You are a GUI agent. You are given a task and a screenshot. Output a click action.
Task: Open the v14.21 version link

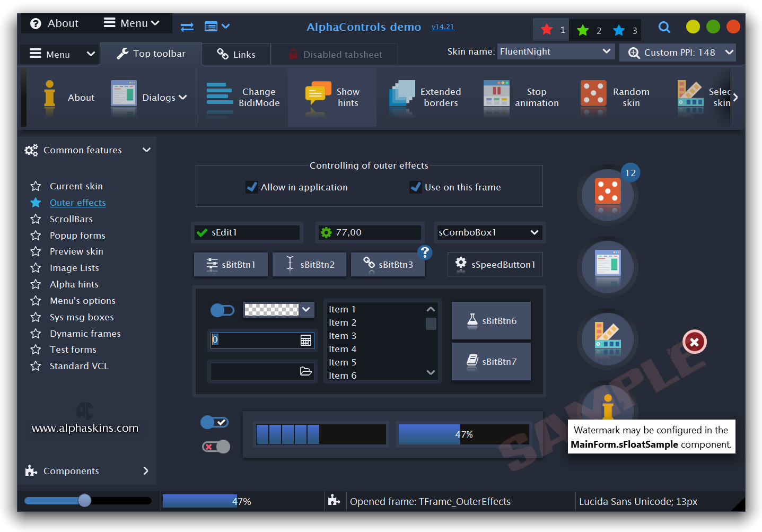443,27
